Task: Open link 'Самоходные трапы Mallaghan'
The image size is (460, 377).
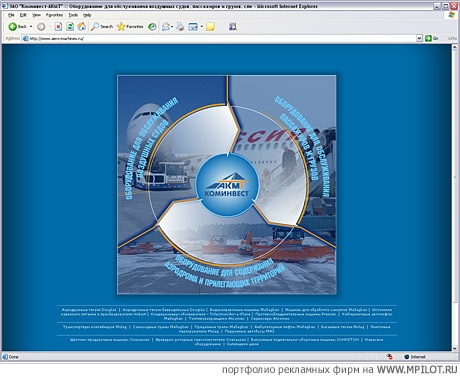Action: click(x=160, y=327)
